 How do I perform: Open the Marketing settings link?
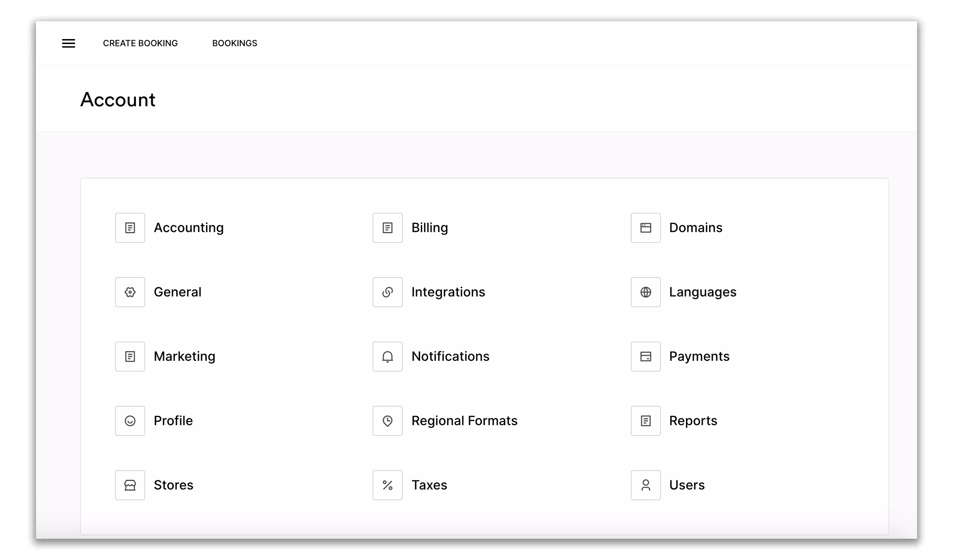coord(184,357)
